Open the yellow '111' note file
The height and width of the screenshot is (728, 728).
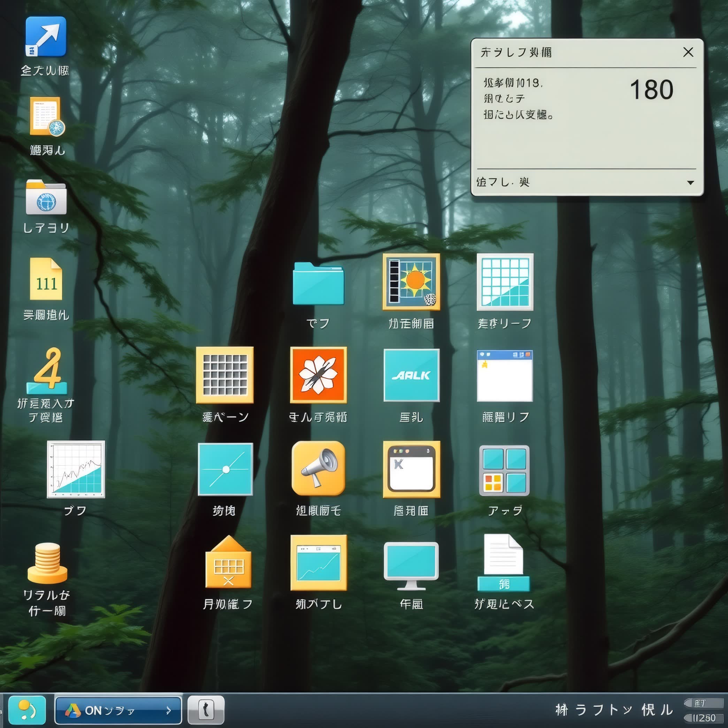click(46, 279)
